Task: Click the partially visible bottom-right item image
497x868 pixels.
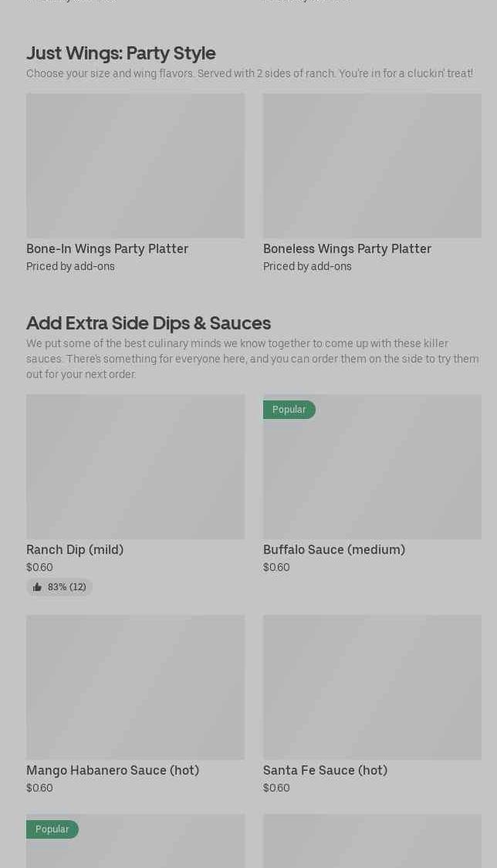Action: coord(372,841)
